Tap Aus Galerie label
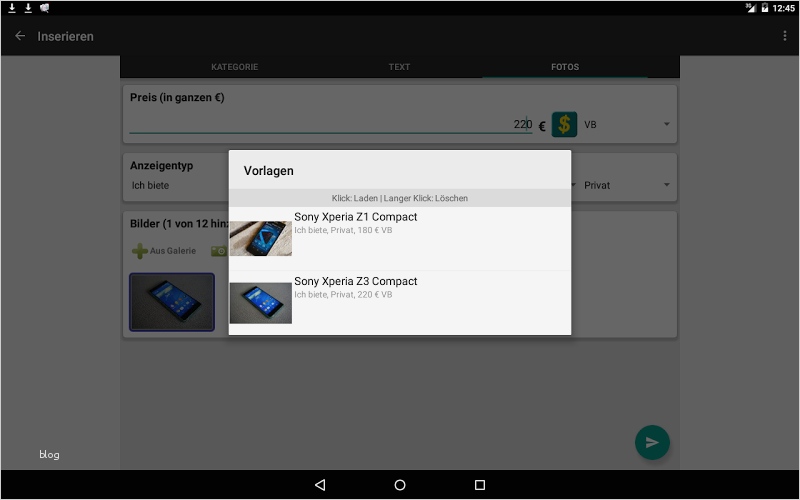 pos(173,251)
